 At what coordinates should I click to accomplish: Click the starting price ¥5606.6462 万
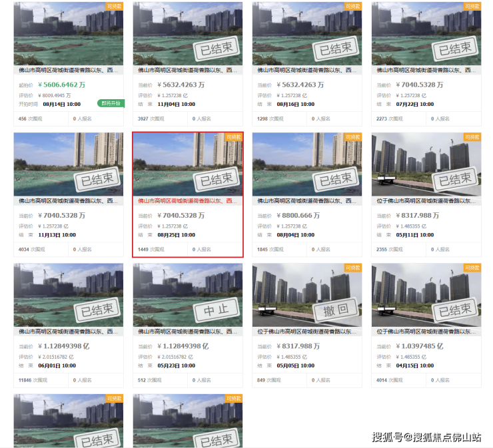[x=61, y=85]
